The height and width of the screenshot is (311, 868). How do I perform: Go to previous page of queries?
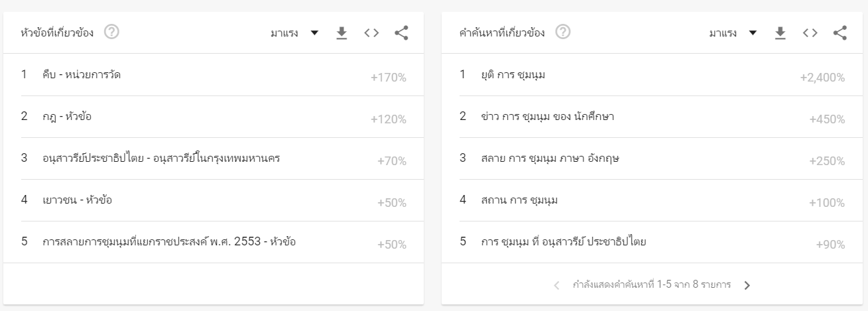556,285
